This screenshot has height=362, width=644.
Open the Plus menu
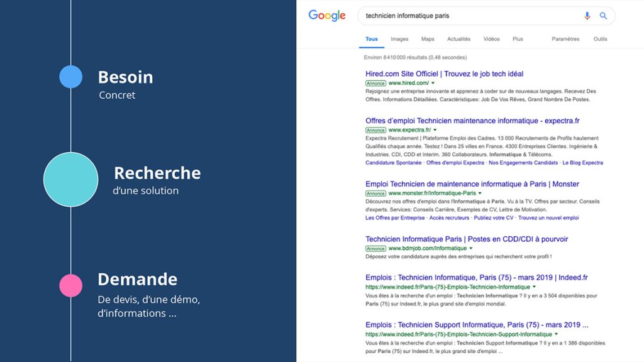(518, 39)
